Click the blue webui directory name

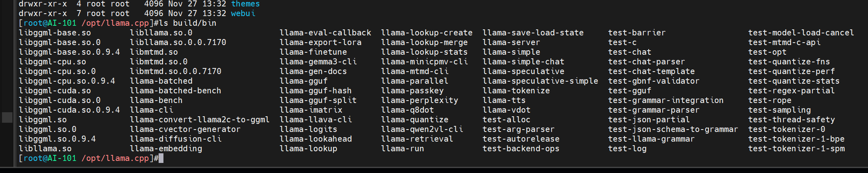(243, 13)
